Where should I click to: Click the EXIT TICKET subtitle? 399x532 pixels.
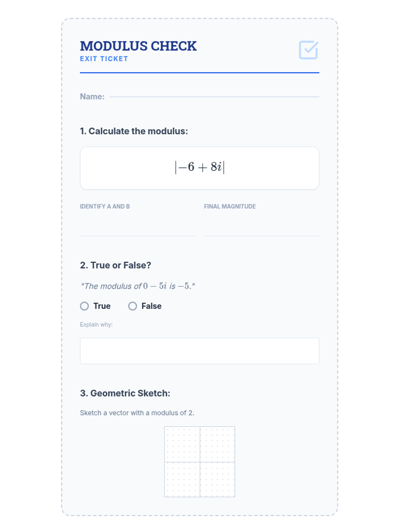tap(104, 59)
